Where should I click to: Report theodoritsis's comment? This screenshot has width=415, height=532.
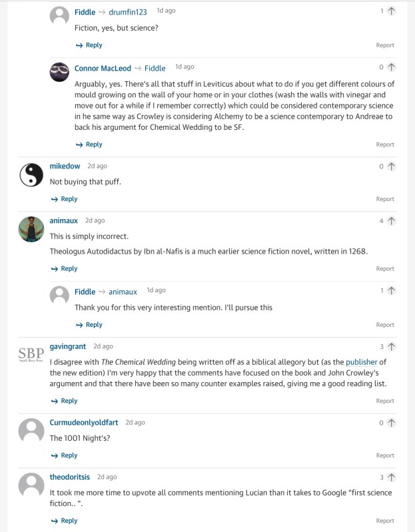pos(385,521)
